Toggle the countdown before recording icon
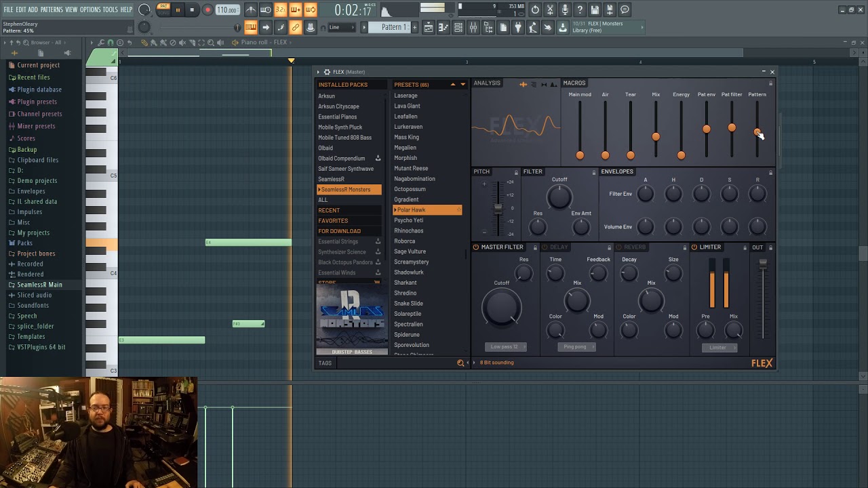The width and height of the screenshot is (868, 488). [x=280, y=9]
